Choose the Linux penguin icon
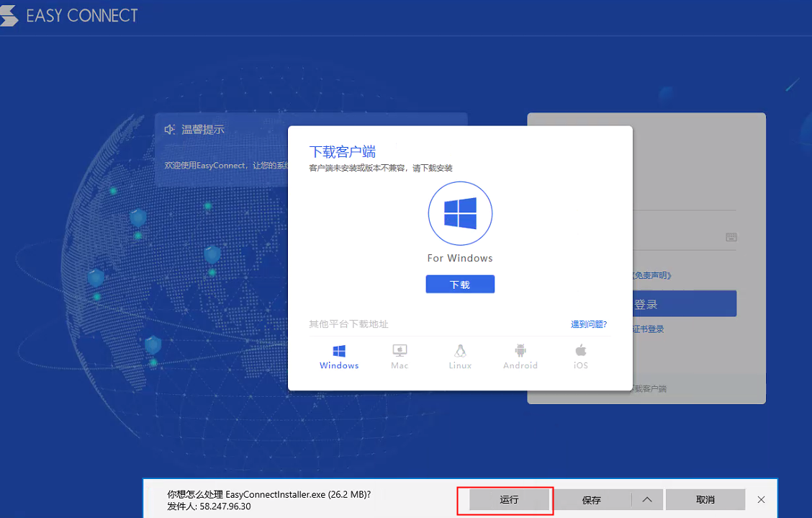Image resolution: width=812 pixels, height=518 pixels. coord(460,351)
